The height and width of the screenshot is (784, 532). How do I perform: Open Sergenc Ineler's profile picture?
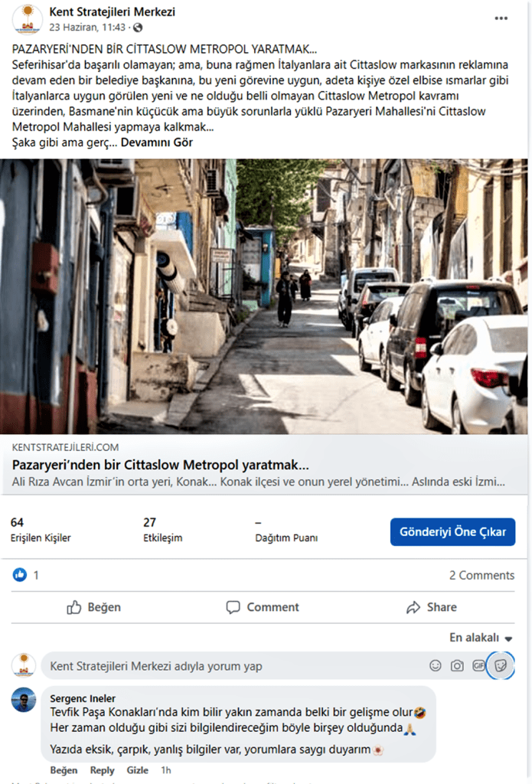pos(24,700)
